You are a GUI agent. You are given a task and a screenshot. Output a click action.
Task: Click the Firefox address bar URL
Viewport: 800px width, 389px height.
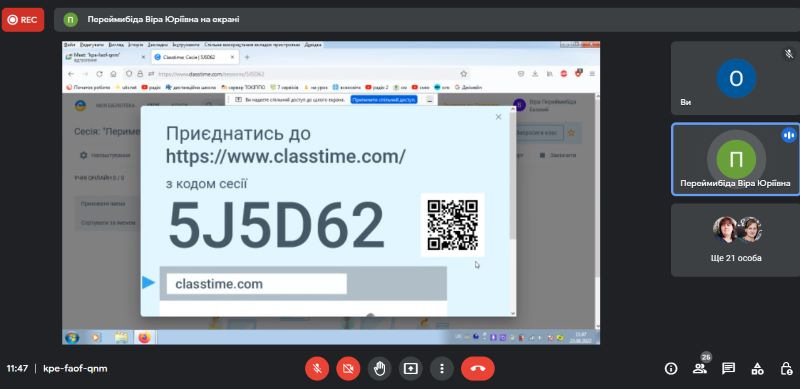pyautogui.click(x=211, y=74)
